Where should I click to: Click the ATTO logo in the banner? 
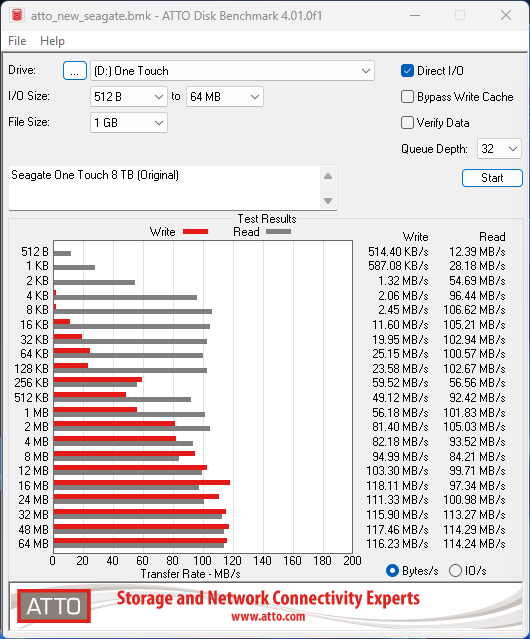(54, 606)
